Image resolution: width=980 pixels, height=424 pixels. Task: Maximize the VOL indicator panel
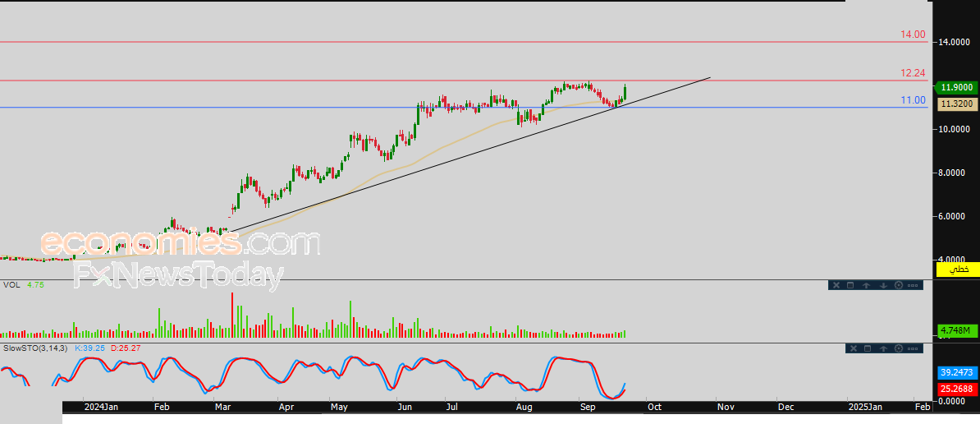(x=850, y=285)
